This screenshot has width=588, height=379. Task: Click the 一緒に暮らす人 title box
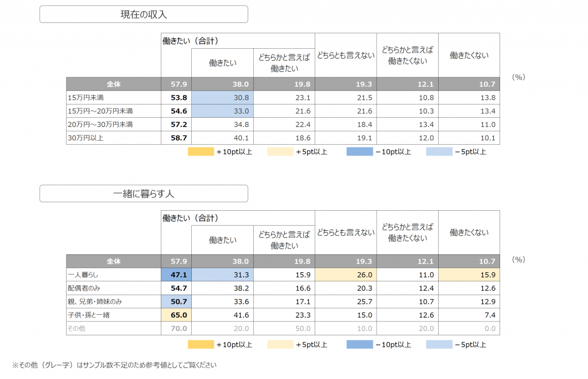(144, 194)
